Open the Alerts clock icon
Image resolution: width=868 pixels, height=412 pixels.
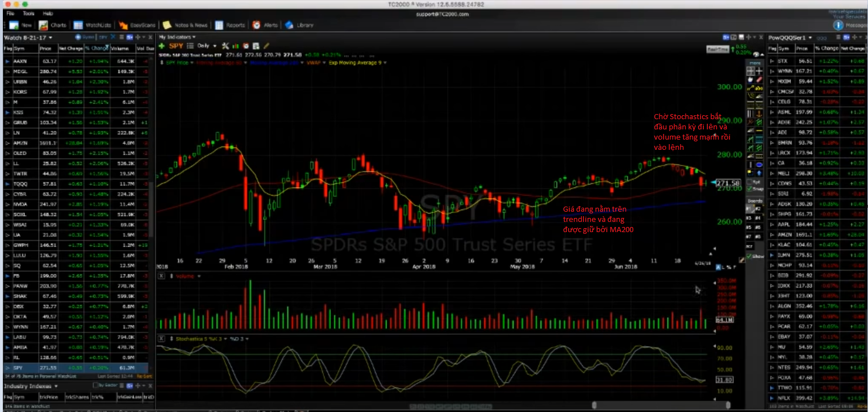click(x=257, y=25)
